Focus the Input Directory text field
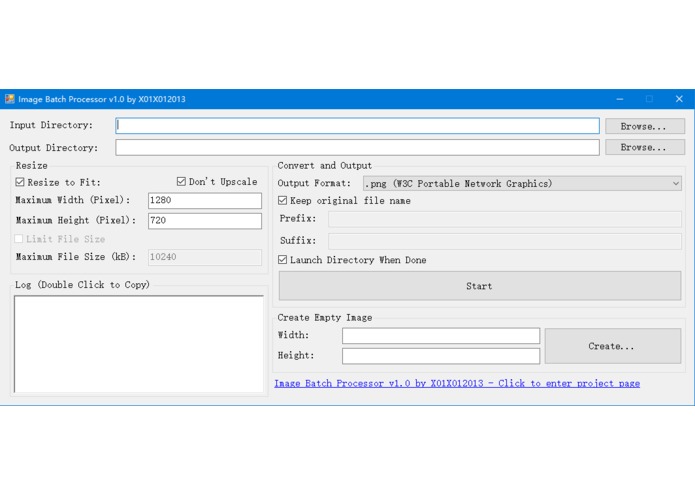Screen dimensions: 695x494 pyautogui.click(x=357, y=126)
